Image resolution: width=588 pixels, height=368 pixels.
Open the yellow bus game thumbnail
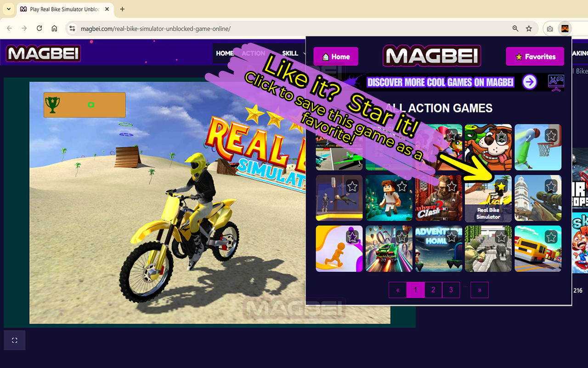click(x=538, y=249)
